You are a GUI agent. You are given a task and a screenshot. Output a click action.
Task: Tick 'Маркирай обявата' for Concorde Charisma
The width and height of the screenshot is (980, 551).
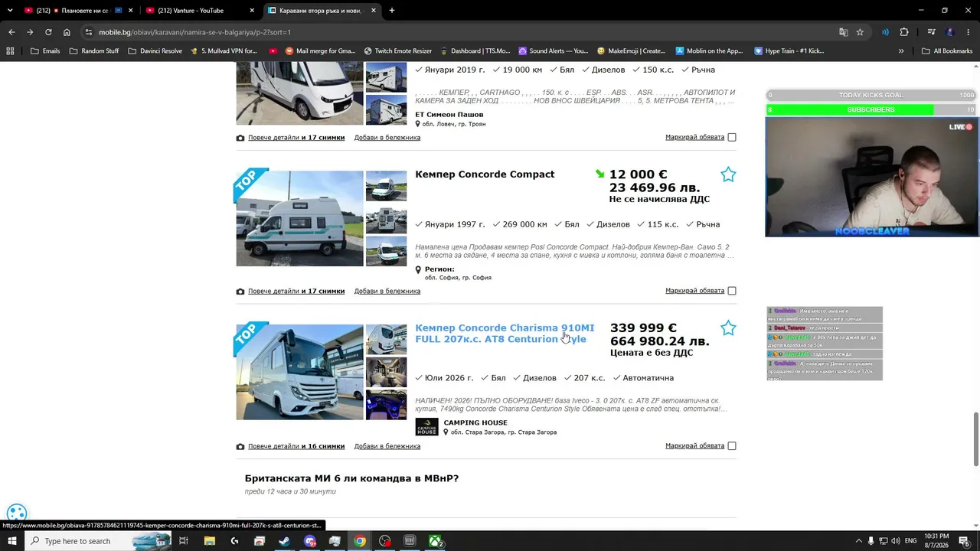(x=732, y=446)
